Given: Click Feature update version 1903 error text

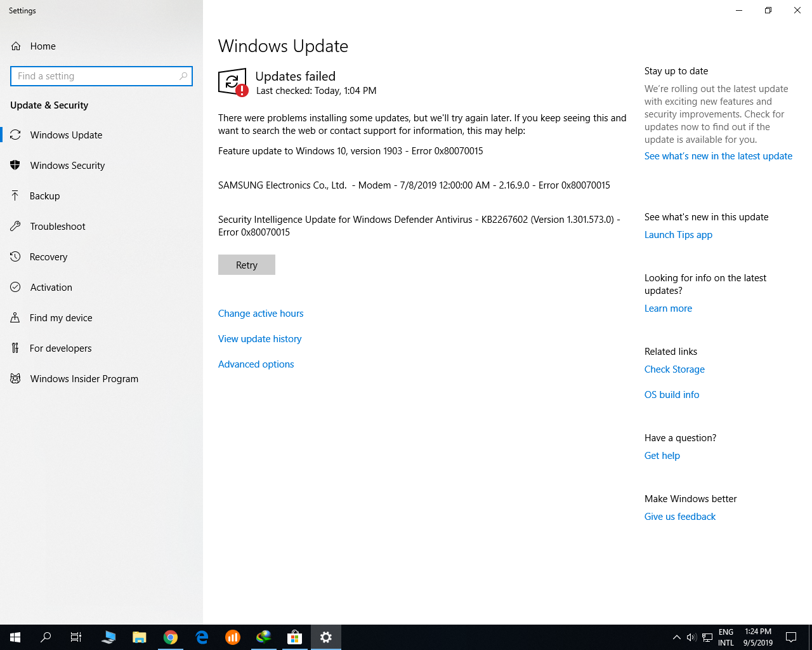Looking at the screenshot, I should point(351,151).
